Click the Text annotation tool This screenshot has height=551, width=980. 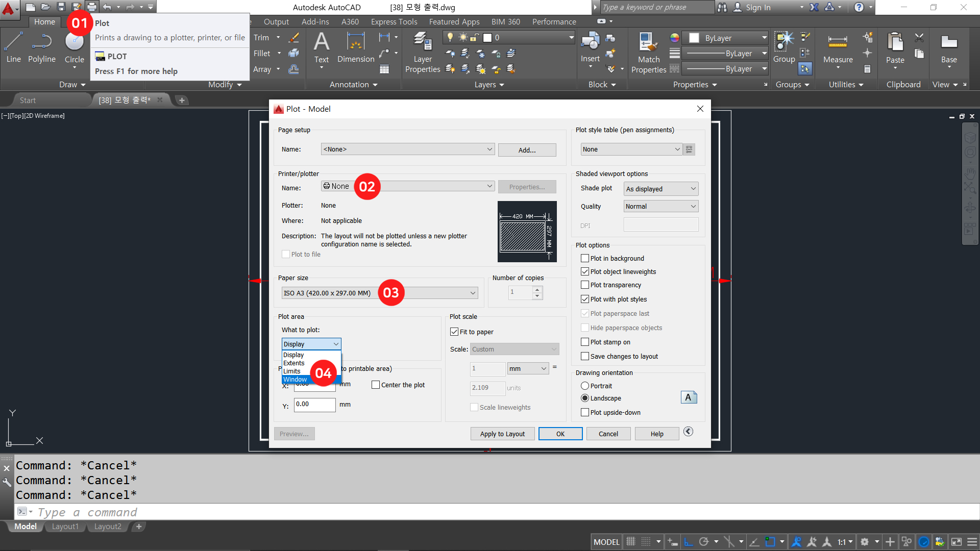tap(322, 48)
